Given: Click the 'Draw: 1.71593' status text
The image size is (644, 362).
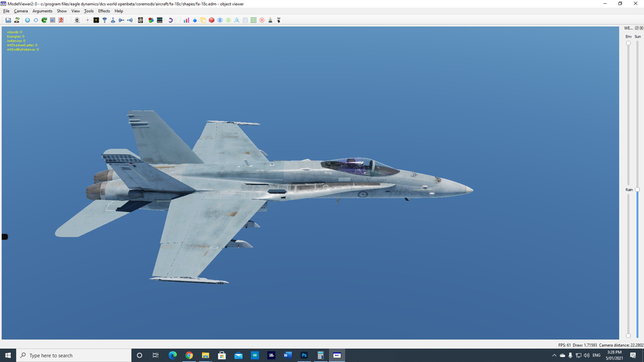Looking at the screenshot, I should tap(585, 345).
